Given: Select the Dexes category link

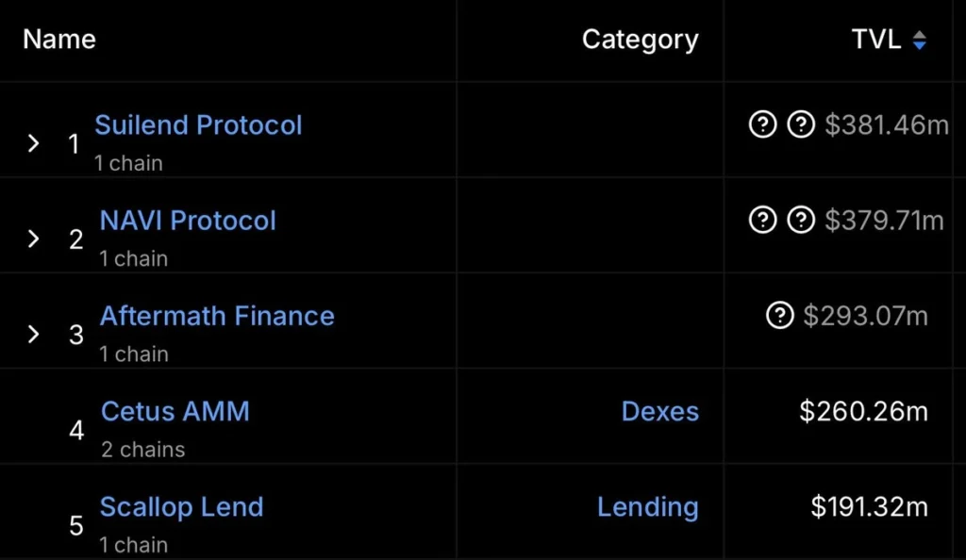Looking at the screenshot, I should (660, 411).
